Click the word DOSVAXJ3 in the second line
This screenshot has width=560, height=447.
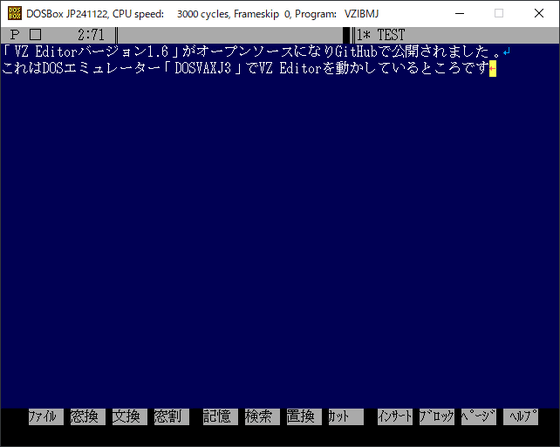coord(203,68)
